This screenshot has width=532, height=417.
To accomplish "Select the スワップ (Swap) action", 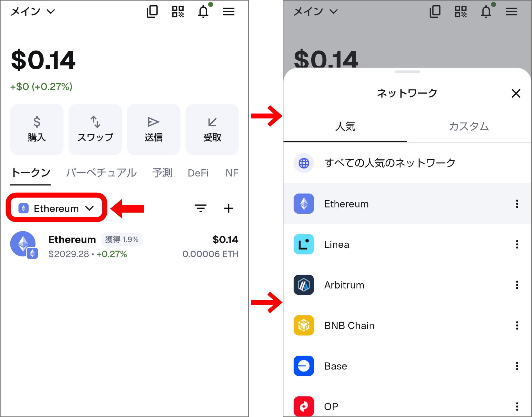I will [95, 129].
